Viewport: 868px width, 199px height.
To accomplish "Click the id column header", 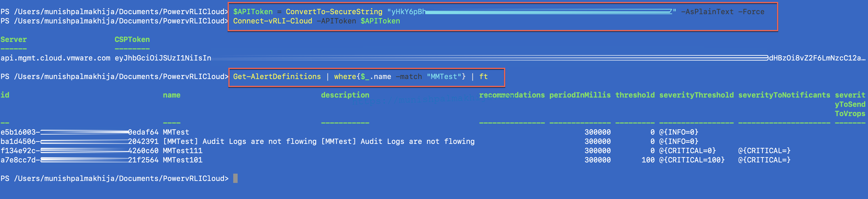I will coord(5,95).
